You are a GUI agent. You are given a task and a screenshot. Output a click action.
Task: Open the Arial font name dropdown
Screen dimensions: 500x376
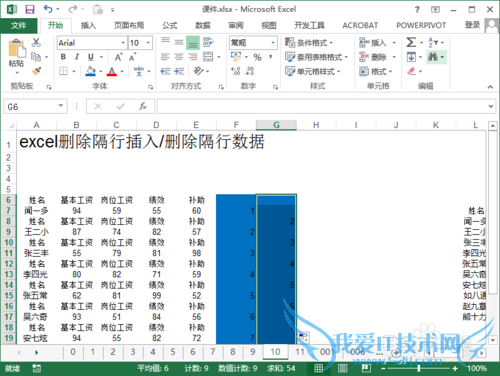pos(123,43)
